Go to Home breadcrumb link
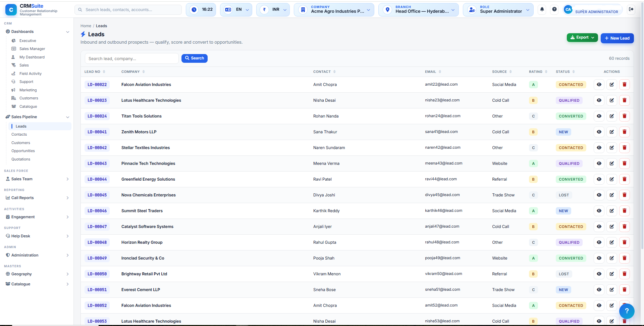 tap(86, 26)
